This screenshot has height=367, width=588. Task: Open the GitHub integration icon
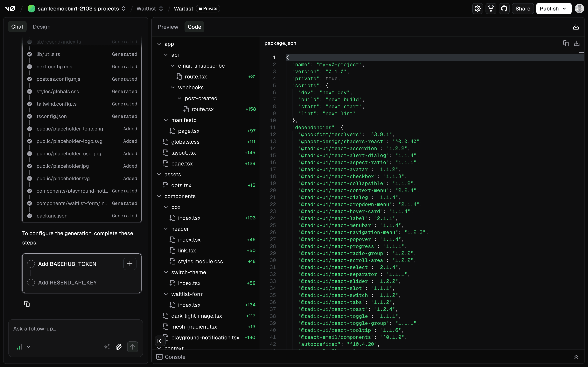[x=504, y=9]
